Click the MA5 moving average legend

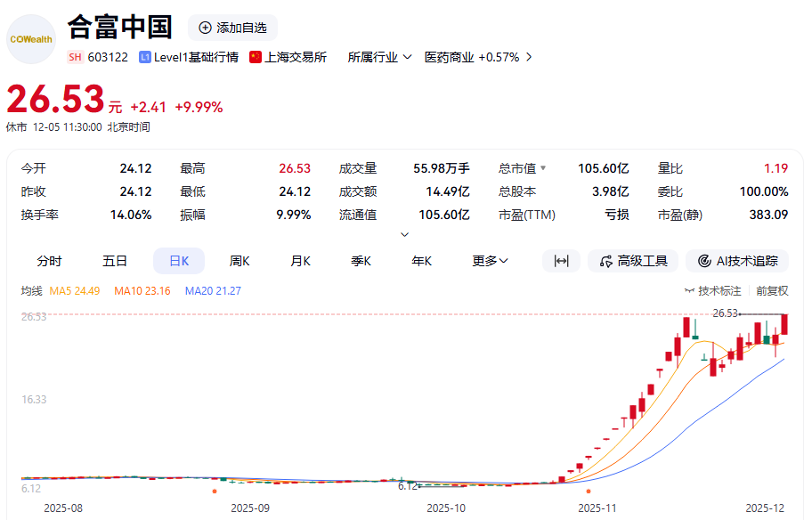coord(73,290)
